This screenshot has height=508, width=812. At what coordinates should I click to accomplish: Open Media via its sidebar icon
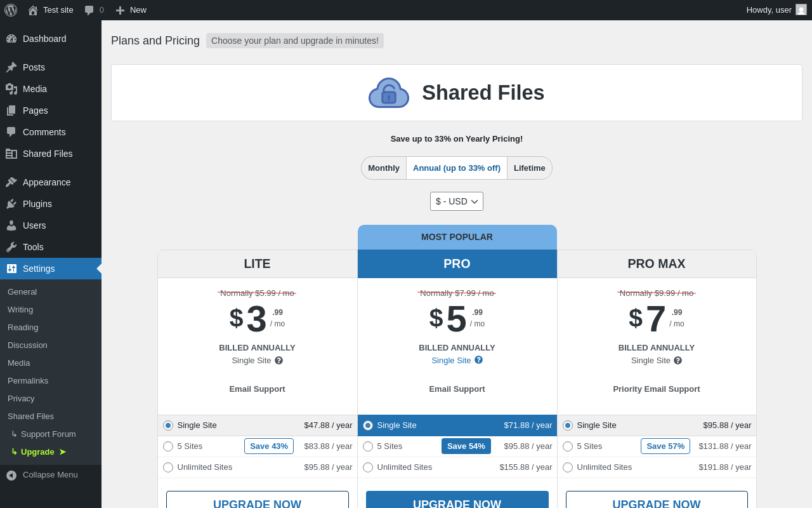tap(11, 89)
